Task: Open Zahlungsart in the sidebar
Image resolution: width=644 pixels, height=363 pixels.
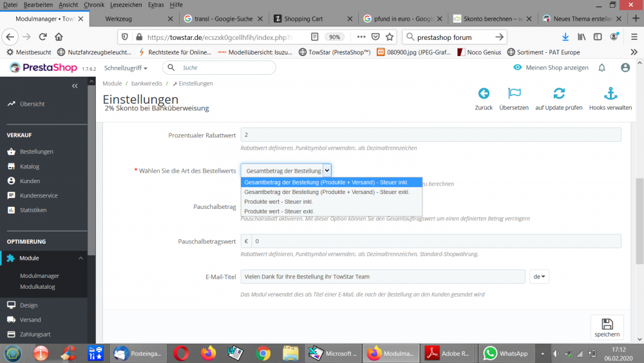Action: pos(35,334)
